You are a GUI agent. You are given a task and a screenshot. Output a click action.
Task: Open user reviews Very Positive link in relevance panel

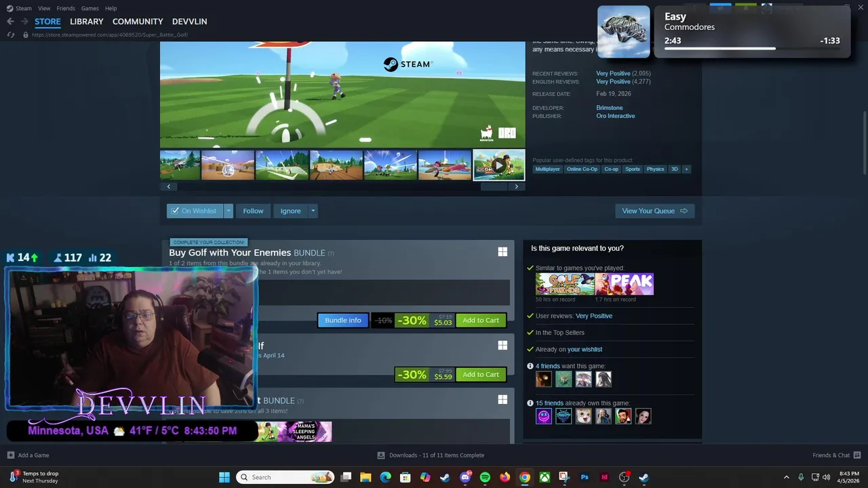593,316
